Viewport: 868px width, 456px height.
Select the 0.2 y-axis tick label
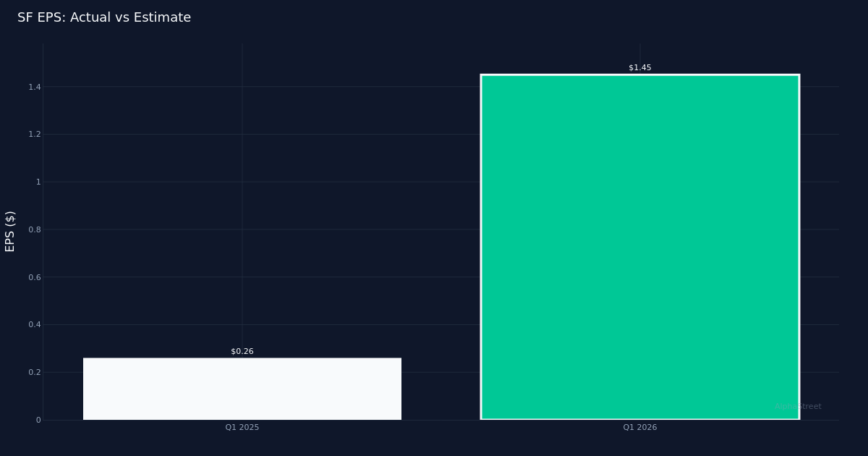click(34, 373)
